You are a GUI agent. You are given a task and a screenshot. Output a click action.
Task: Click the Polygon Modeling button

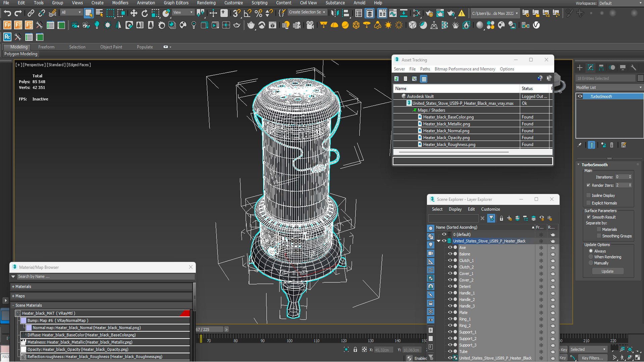pyautogui.click(x=21, y=54)
